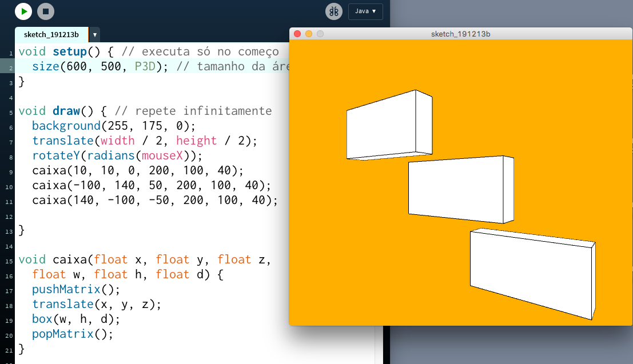The width and height of the screenshot is (633, 364).
Task: Click the orange canvas background
Action: pyautogui.click(x=343, y=257)
